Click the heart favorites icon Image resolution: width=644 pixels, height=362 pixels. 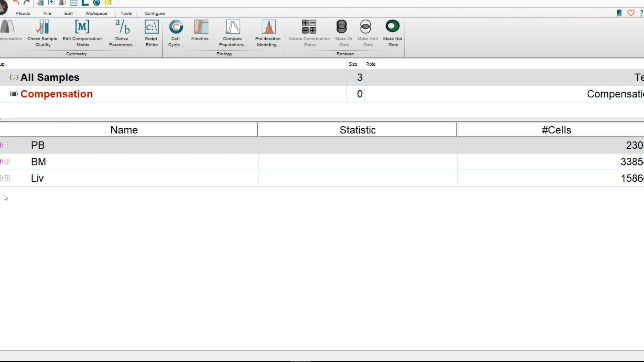point(631,13)
